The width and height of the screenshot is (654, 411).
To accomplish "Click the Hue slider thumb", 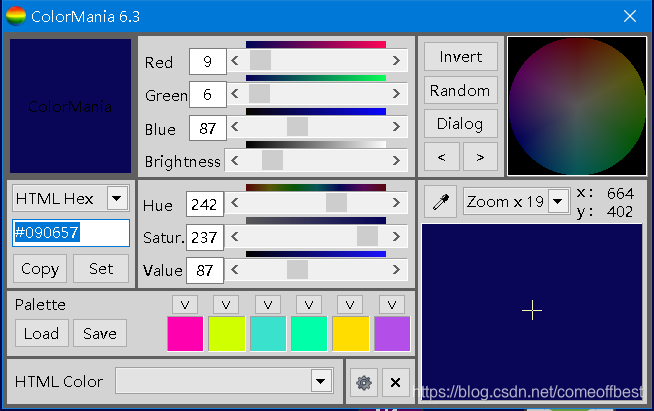I will [x=336, y=203].
